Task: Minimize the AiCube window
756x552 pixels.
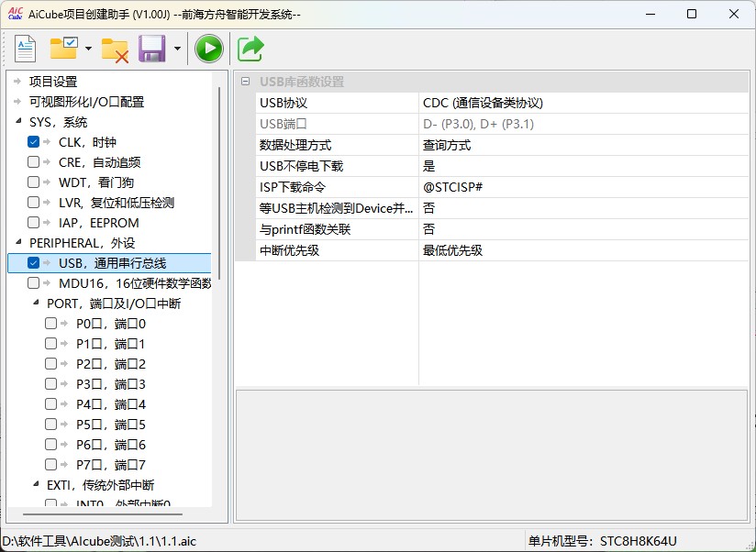Action: [x=650, y=14]
